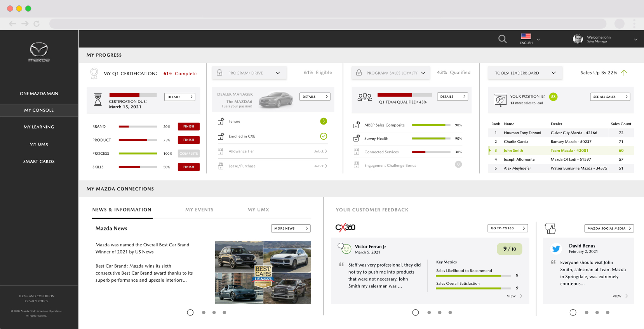The height and width of the screenshot is (329, 644).
Task: Select third social media carousel dot
Action: coord(597,312)
